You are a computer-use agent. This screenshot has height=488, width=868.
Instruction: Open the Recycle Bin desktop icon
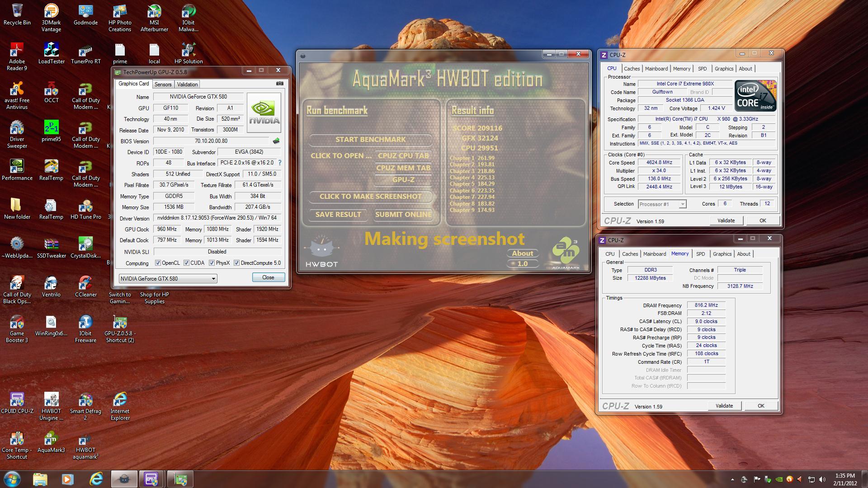click(x=17, y=14)
